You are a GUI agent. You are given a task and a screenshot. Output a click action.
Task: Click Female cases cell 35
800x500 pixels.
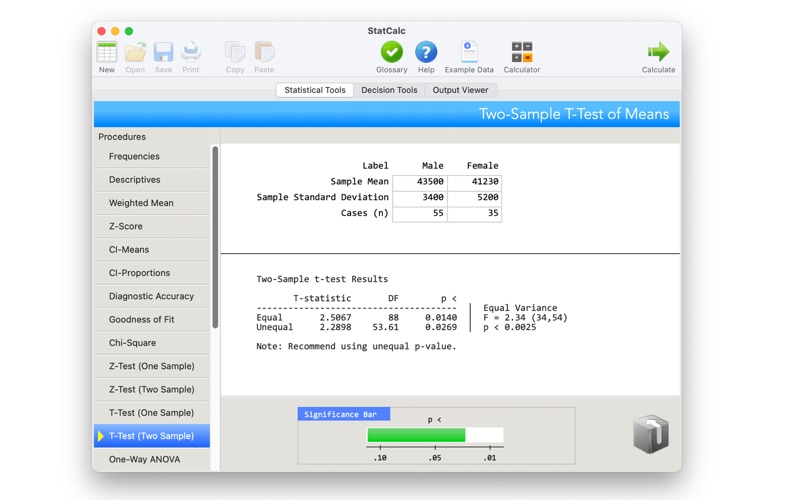point(474,213)
